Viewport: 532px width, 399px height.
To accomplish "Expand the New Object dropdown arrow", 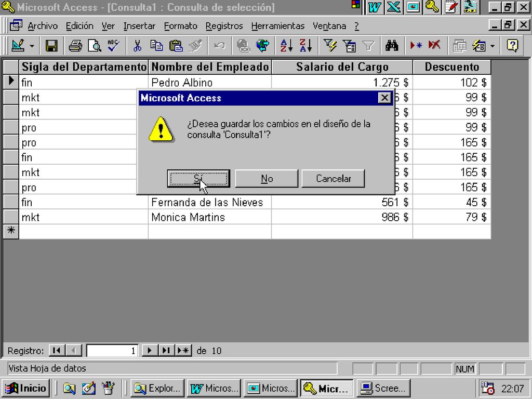I will (x=493, y=46).
